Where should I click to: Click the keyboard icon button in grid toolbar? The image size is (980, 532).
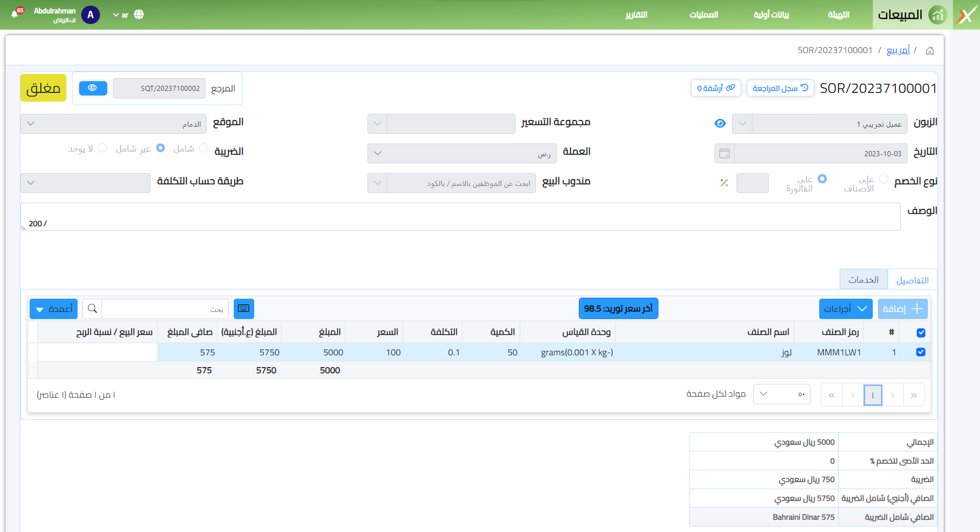[243, 308]
